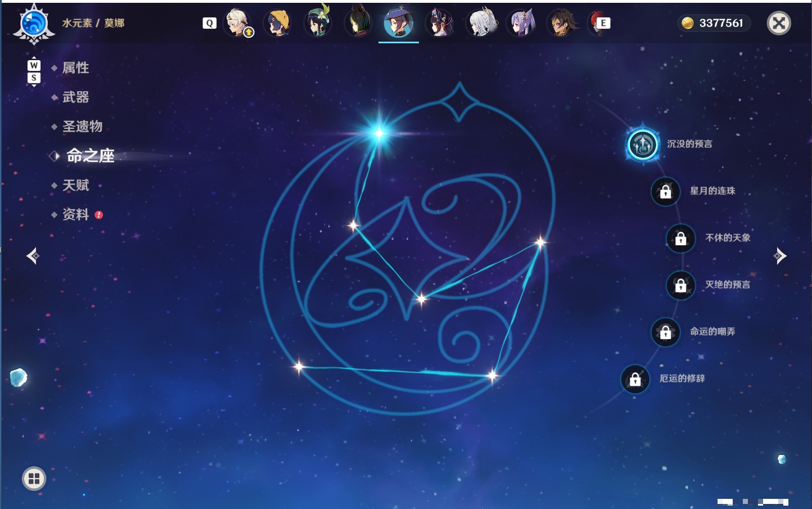Click the Q key previous character hint
Image resolution: width=812 pixels, height=509 pixels.
coord(209,23)
